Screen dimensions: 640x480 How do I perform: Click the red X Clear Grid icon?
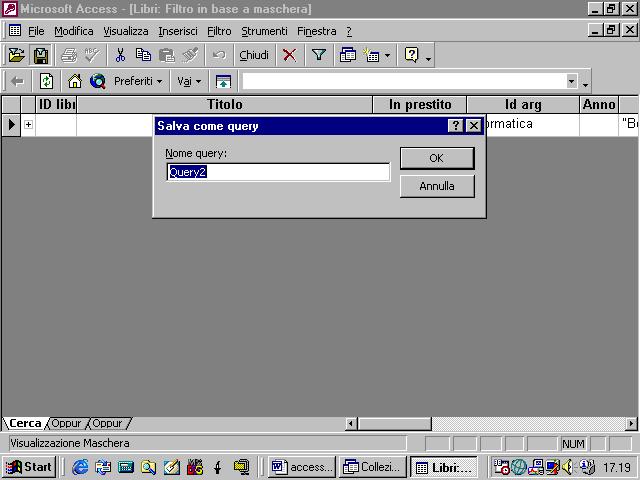point(289,55)
